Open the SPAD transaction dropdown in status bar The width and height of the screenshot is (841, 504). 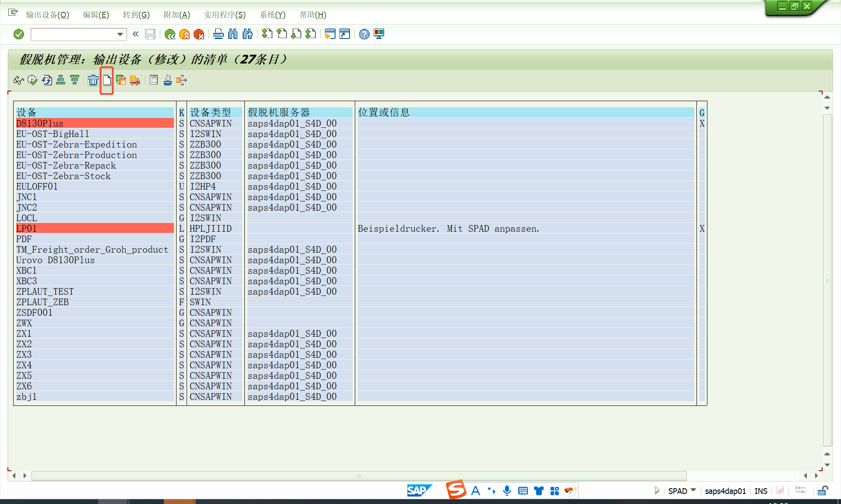point(693,490)
